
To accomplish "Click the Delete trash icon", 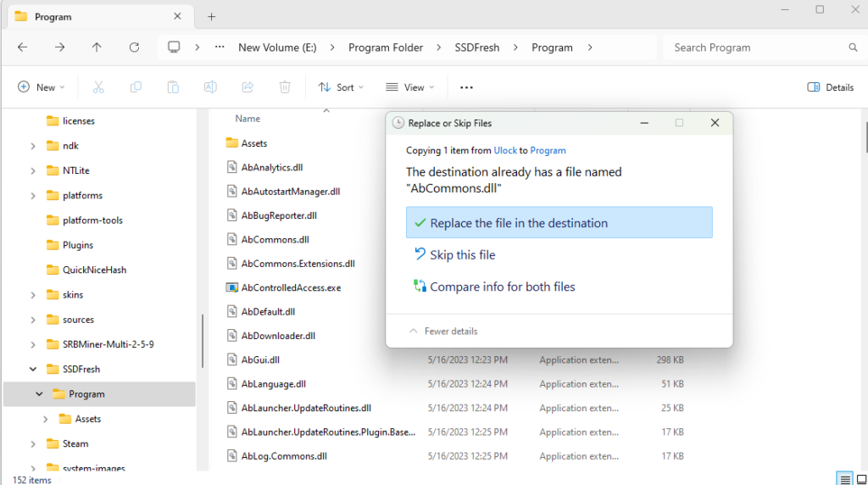I will (x=286, y=87).
